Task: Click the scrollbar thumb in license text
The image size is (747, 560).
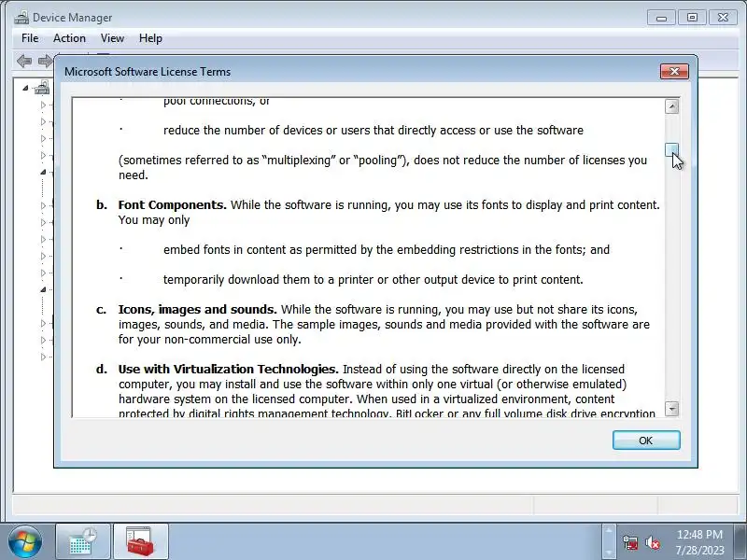Action: [671, 149]
